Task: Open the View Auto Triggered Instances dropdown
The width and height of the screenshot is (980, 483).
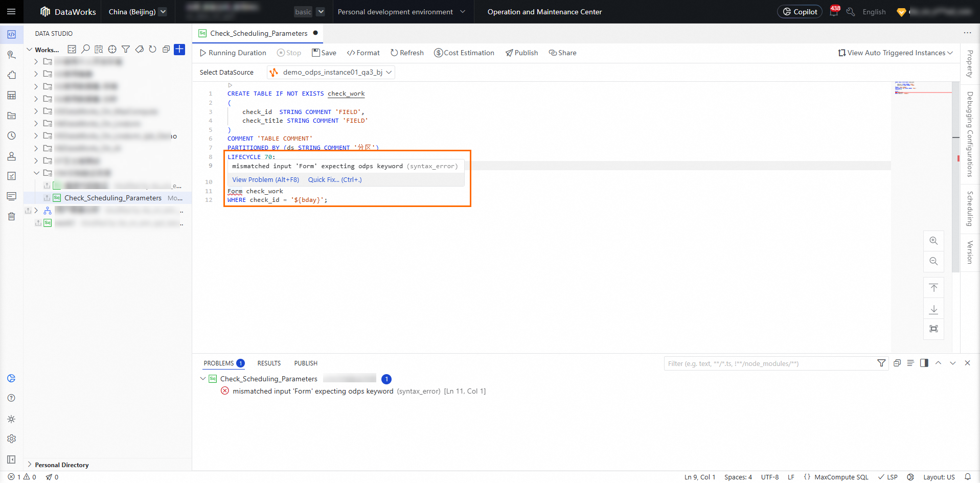Action: (x=896, y=53)
